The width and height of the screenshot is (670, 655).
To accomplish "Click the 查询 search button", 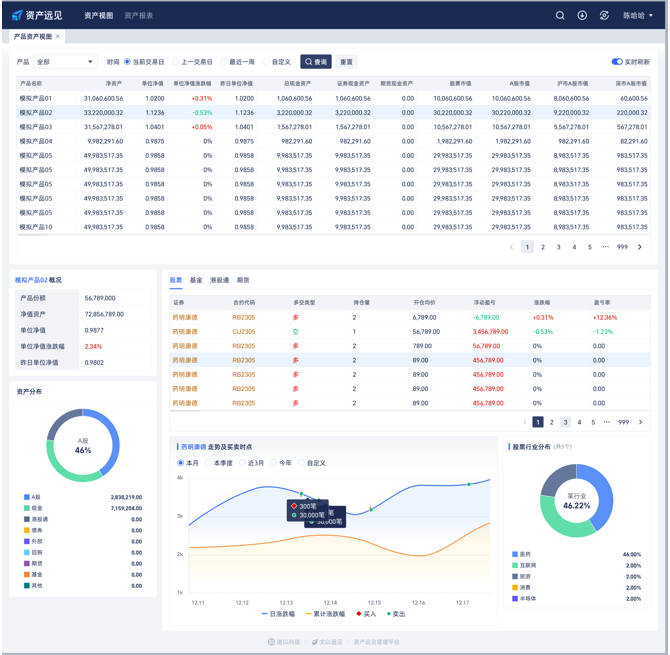I will coord(316,61).
